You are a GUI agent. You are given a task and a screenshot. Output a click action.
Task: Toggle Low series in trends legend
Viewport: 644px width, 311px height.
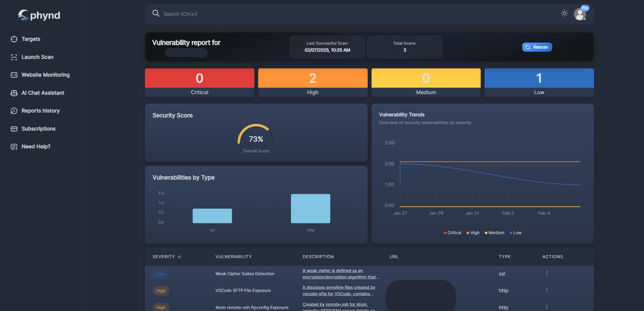[516, 233]
